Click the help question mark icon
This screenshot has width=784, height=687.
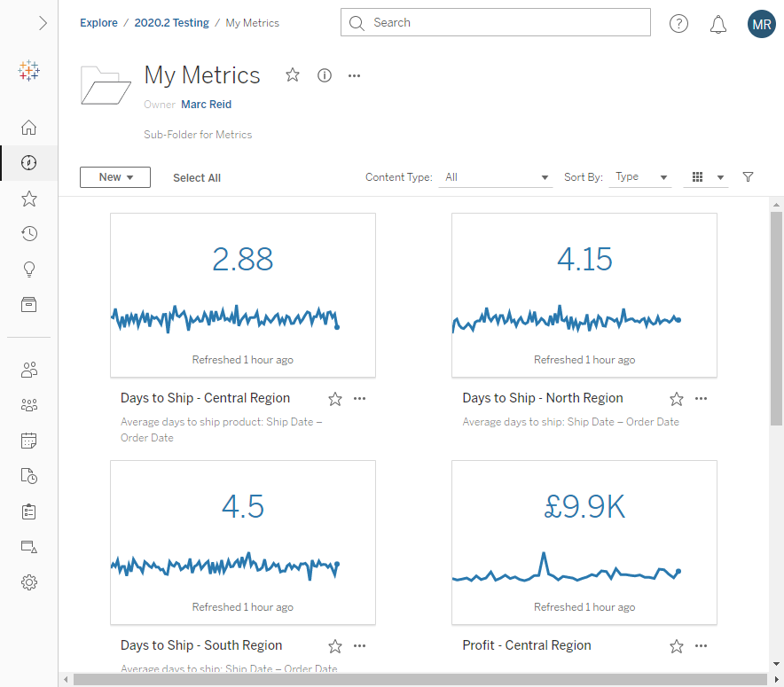pos(678,24)
